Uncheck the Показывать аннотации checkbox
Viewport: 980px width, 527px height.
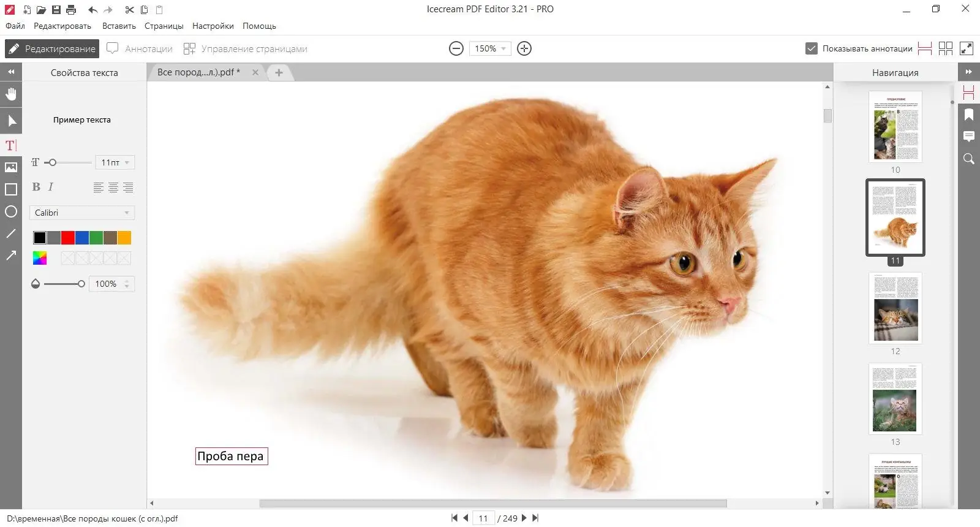tap(812, 48)
